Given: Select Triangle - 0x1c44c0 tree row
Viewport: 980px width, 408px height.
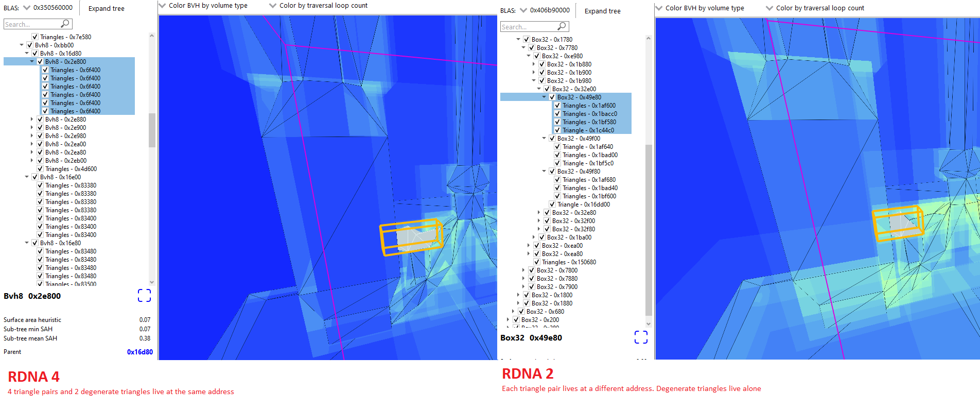Looking at the screenshot, I should coord(588,130).
